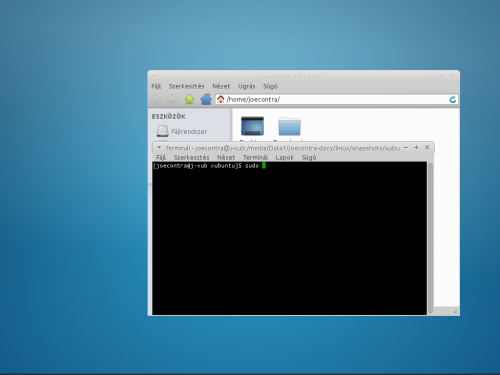Open the Lapok menu in terminal
The image size is (500, 375).
(x=284, y=157)
